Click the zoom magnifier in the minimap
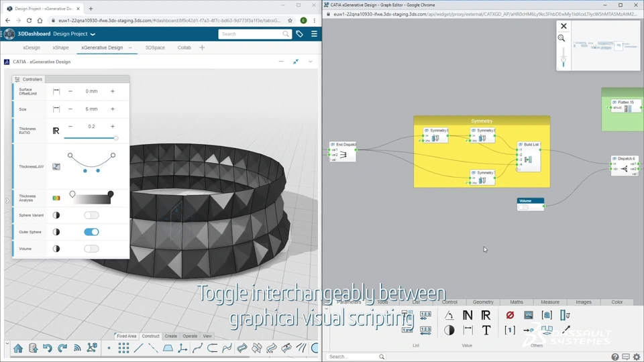644x362 pixels. 561,38
